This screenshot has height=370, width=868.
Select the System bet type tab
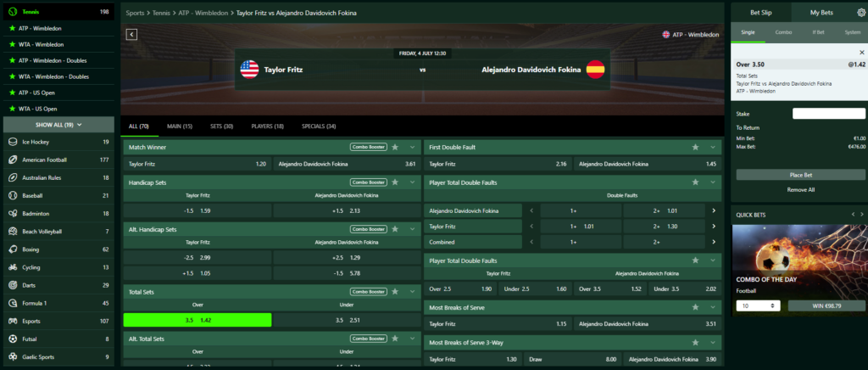click(853, 32)
